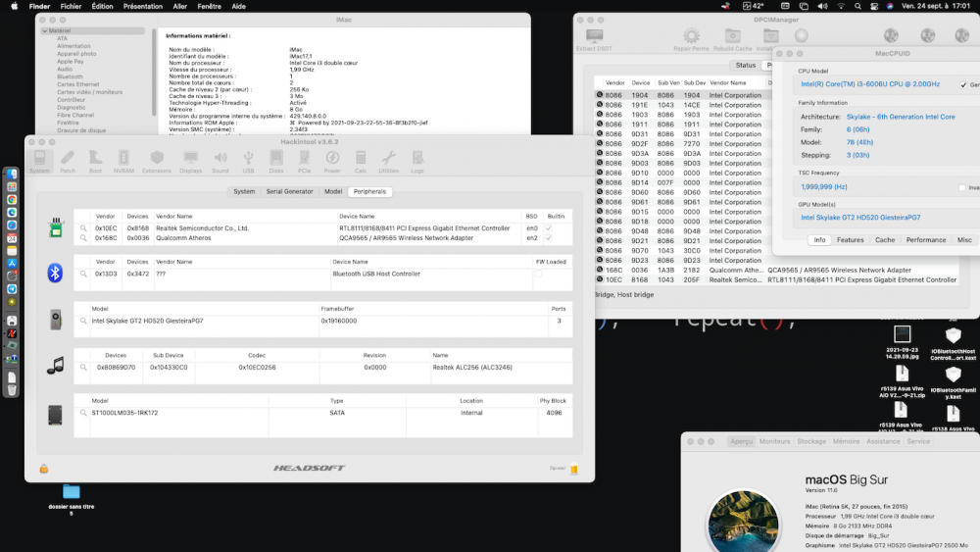Switch to the Model tab in Hackintool
980x552 pixels.
pos(333,192)
